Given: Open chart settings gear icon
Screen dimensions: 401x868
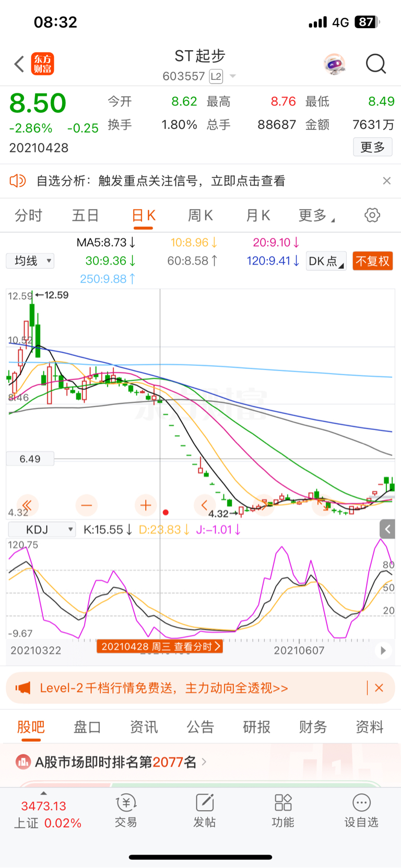Looking at the screenshot, I should pyautogui.click(x=372, y=215).
